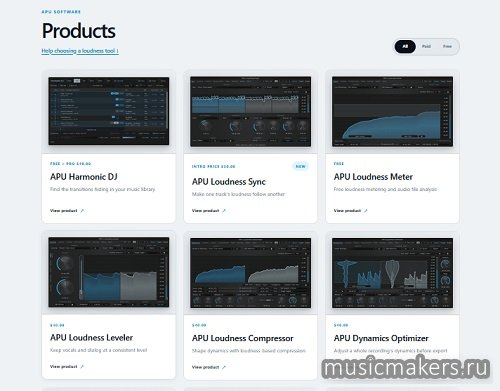Click the price label on APU Dynamics Optimizer
The width and height of the screenshot is (500, 391).
pyautogui.click(x=341, y=325)
